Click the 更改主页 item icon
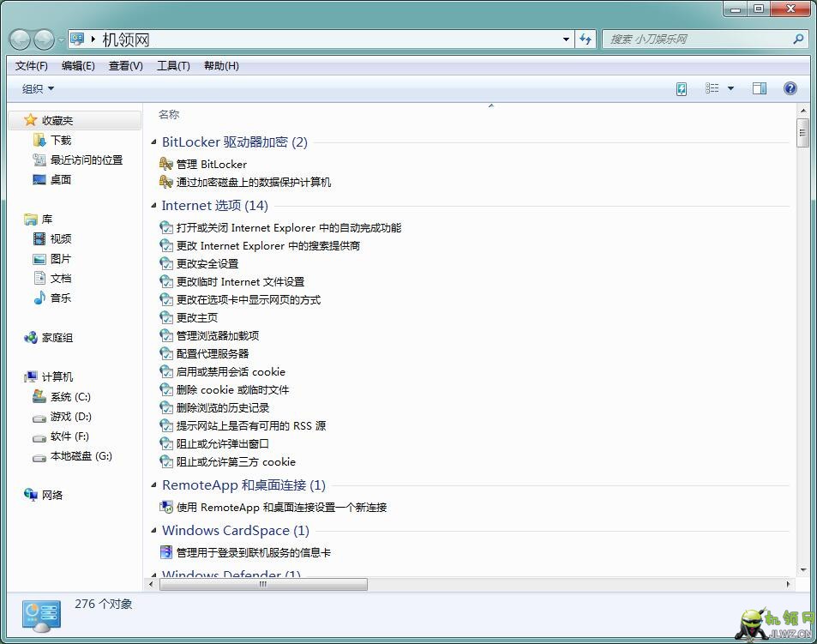Viewport: 817px width, 644px height. (165, 317)
